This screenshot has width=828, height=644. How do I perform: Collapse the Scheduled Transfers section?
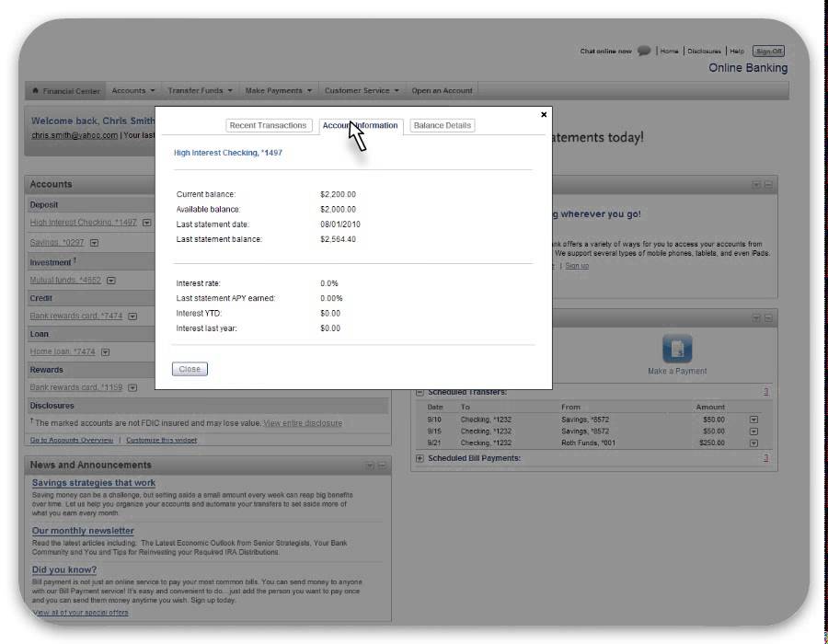click(420, 392)
